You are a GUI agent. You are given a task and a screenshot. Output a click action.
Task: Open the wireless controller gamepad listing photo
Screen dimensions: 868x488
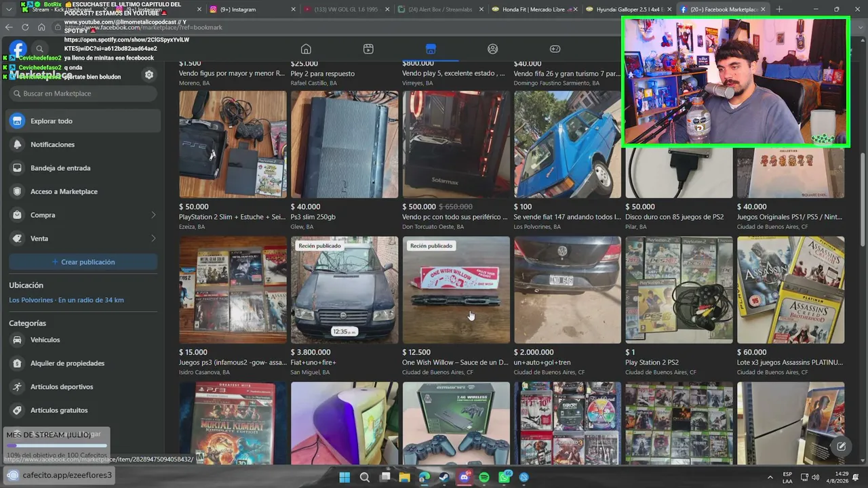[456, 423]
